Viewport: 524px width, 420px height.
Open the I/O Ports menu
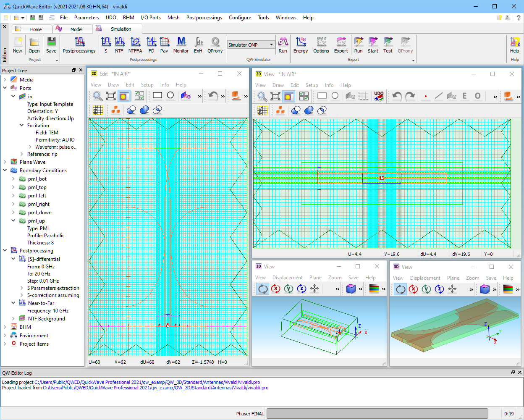coord(151,18)
